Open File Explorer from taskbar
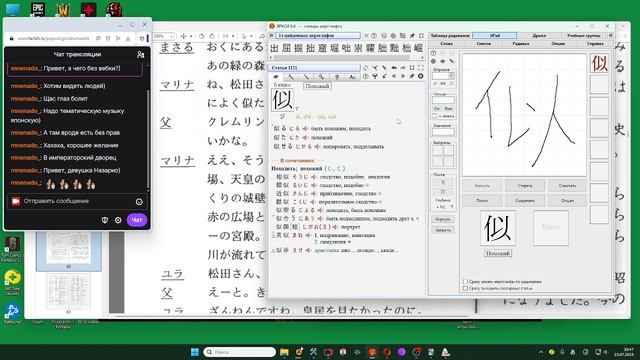The image size is (640, 360). (284, 352)
